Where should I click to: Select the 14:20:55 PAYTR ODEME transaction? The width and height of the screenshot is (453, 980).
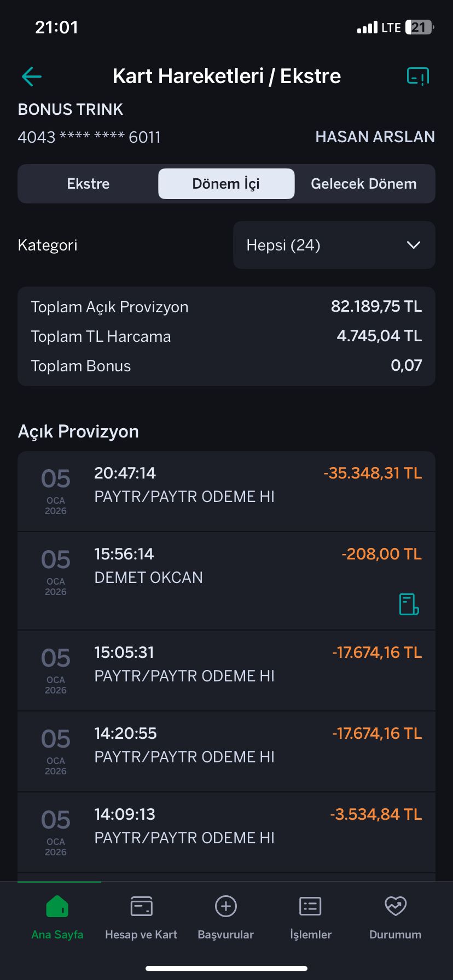(226, 751)
